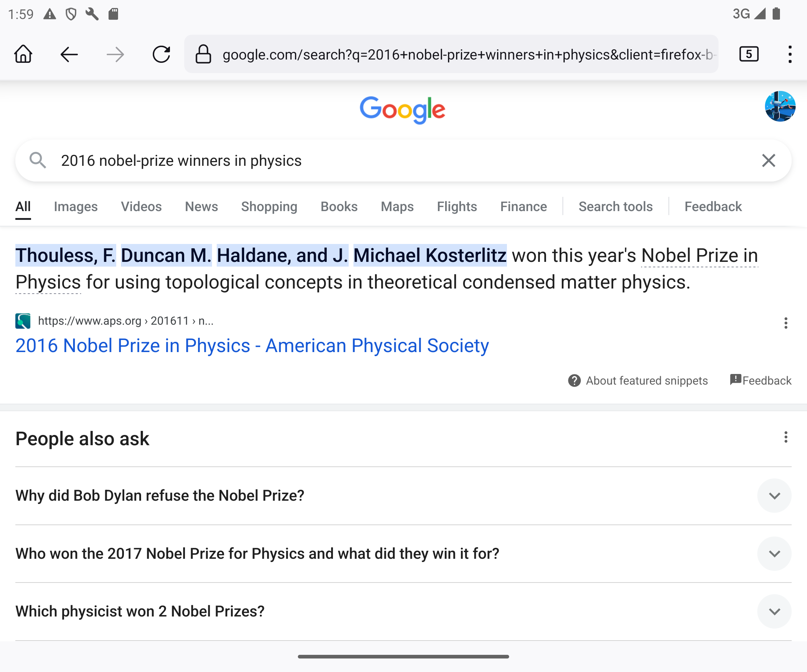Open the 2016 Nobel Prize in Physics link
This screenshot has height=672, width=807.
coord(252,345)
